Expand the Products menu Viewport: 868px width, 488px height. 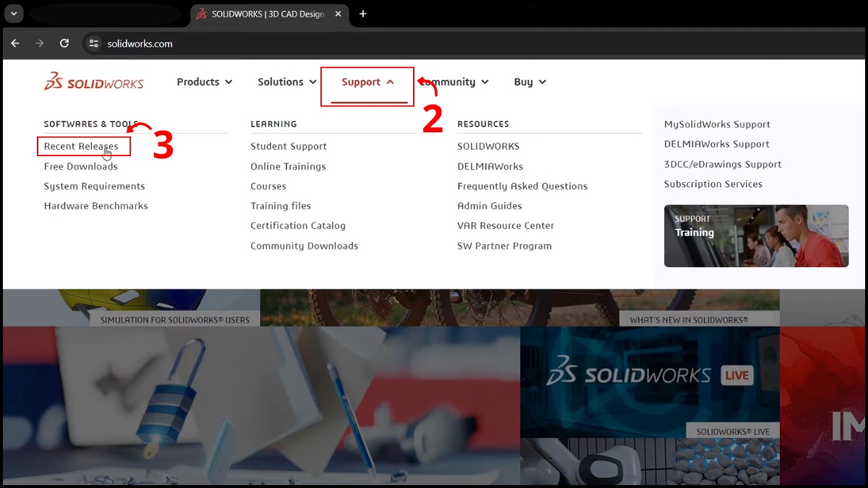click(x=205, y=82)
